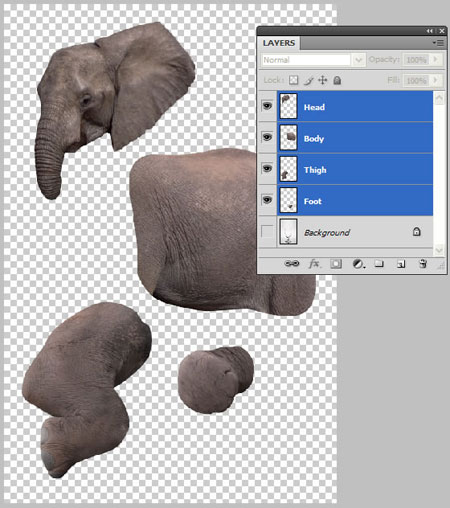Create new fill or adjustment layer
This screenshot has width=450, height=508.
point(358,264)
